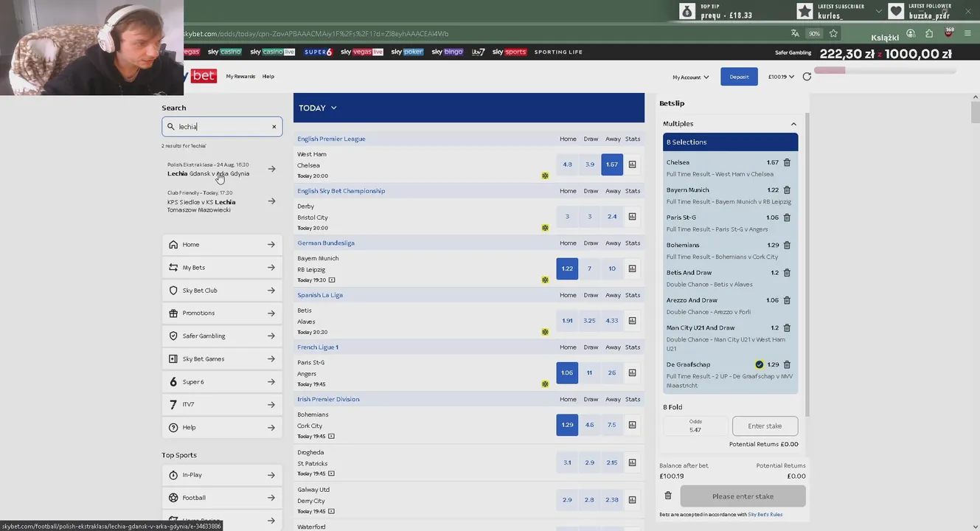
Task: Open Sky Bet's Rules link
Action: 765,515
